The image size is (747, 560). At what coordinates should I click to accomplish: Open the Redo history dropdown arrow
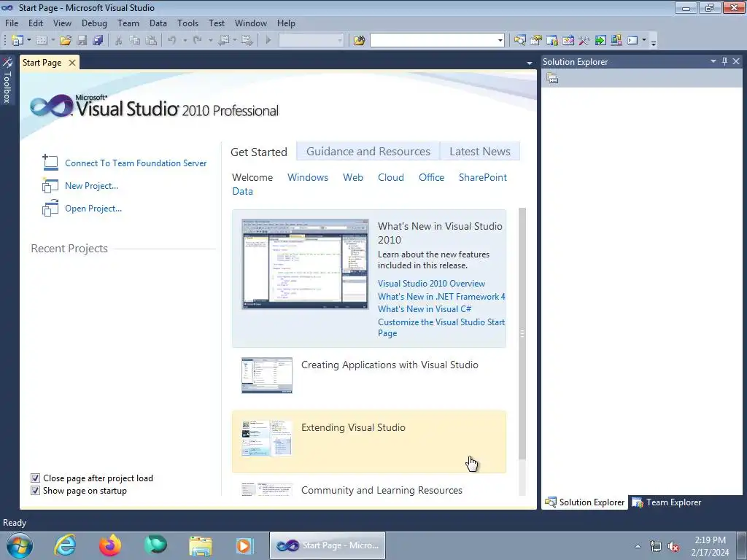coord(210,41)
